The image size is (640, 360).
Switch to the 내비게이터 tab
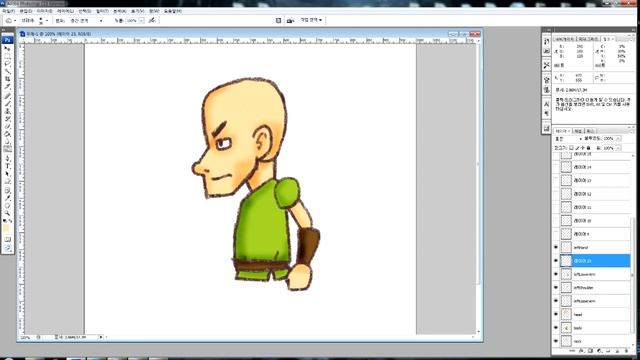click(x=565, y=39)
